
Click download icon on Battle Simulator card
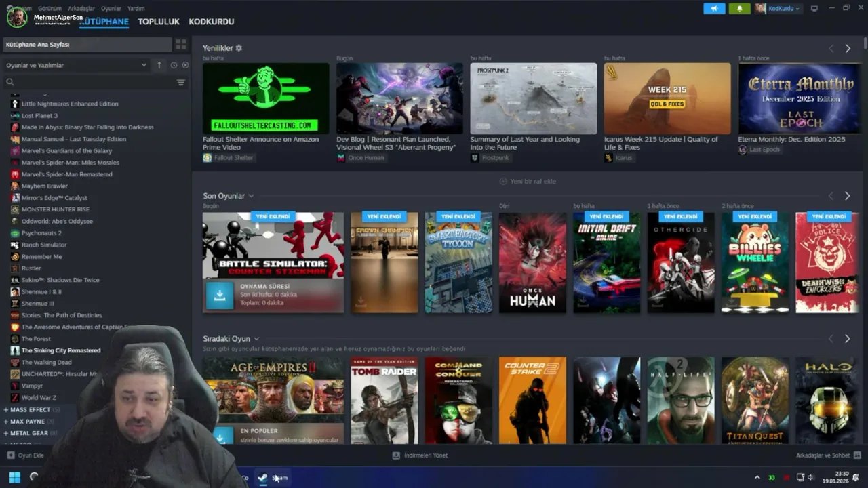coord(220,296)
